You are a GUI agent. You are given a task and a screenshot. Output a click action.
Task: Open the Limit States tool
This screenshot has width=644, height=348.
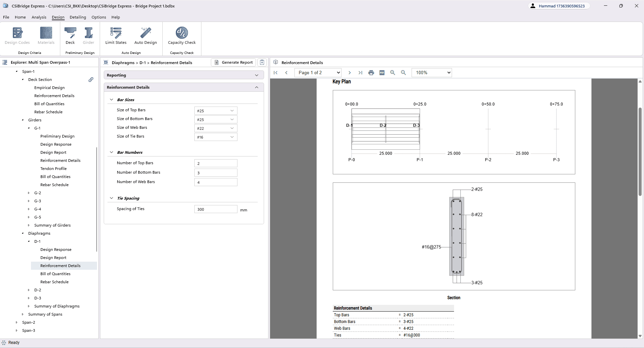point(116,35)
